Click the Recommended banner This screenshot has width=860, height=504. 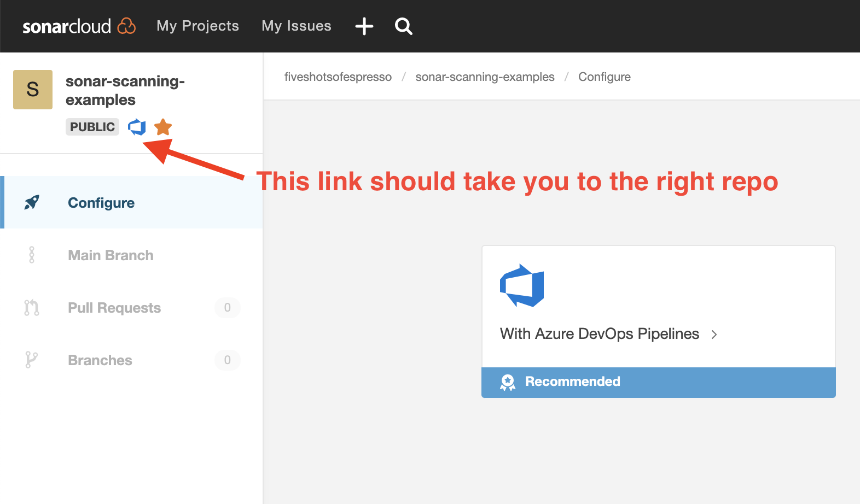(x=659, y=382)
